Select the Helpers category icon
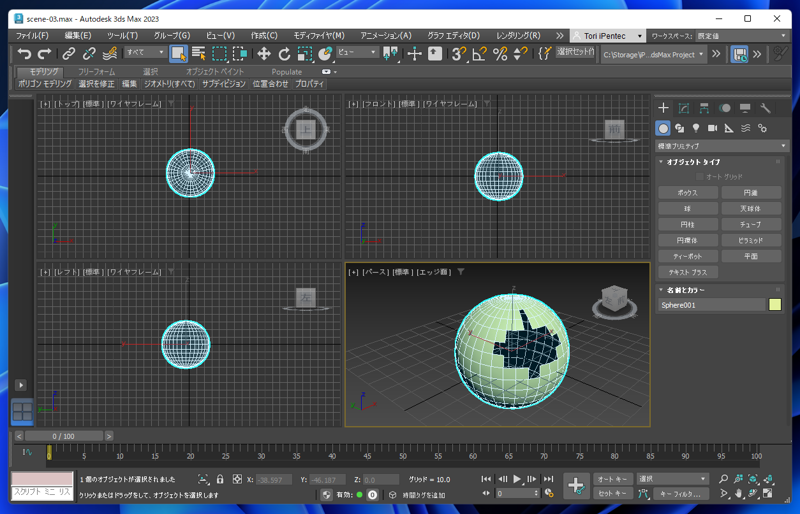This screenshot has width=800, height=514. [x=729, y=128]
